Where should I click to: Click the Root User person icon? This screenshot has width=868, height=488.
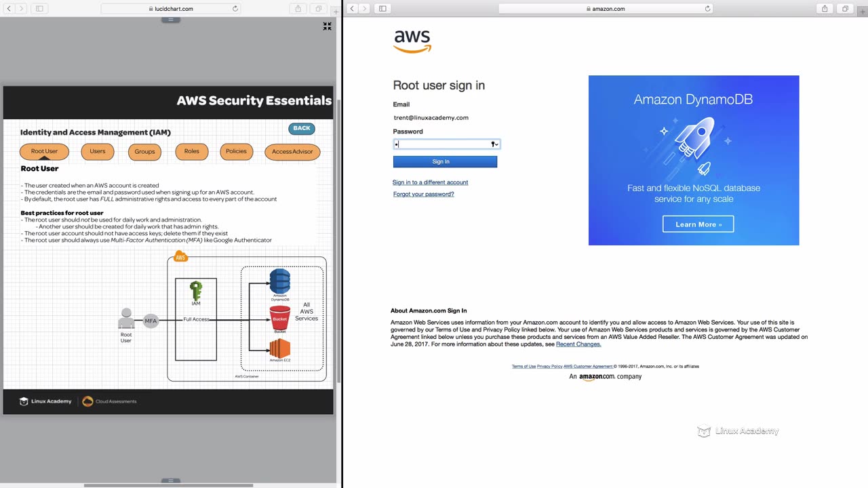[126, 319]
